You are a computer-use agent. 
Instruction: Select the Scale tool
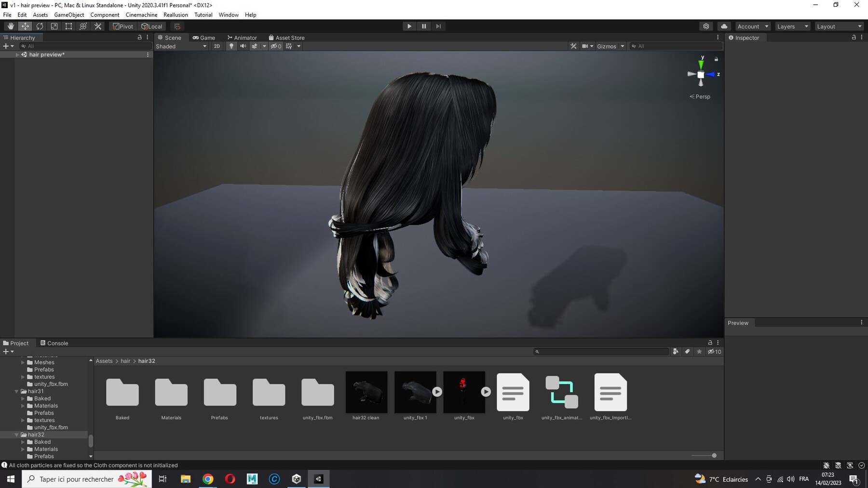point(54,26)
